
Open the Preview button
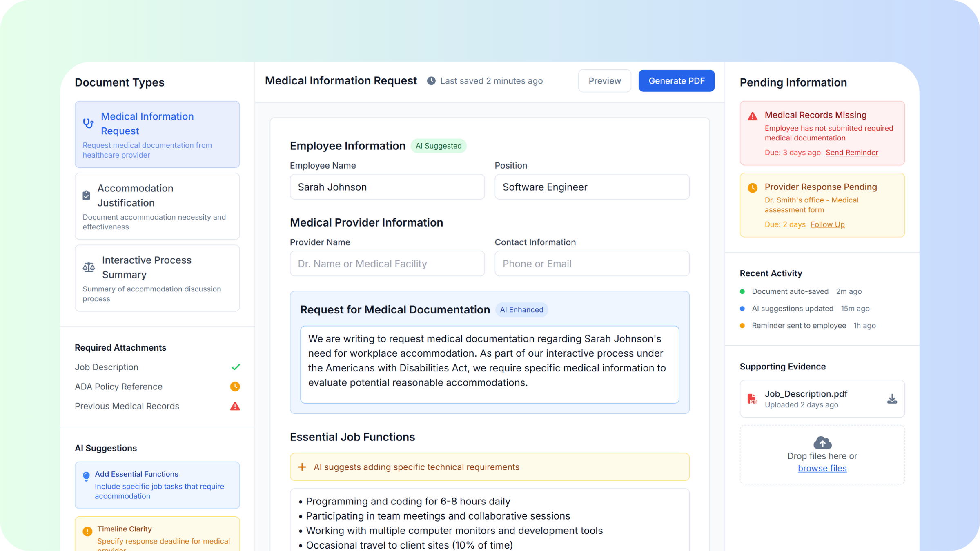(605, 81)
